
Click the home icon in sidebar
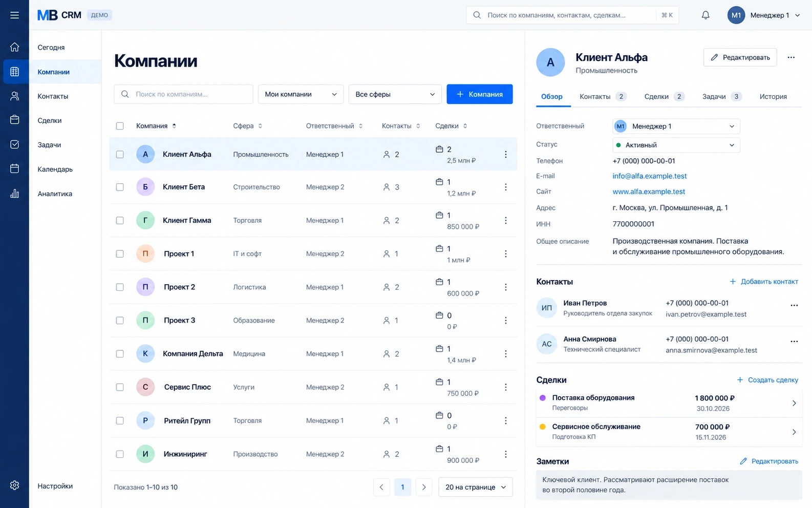tap(14, 47)
